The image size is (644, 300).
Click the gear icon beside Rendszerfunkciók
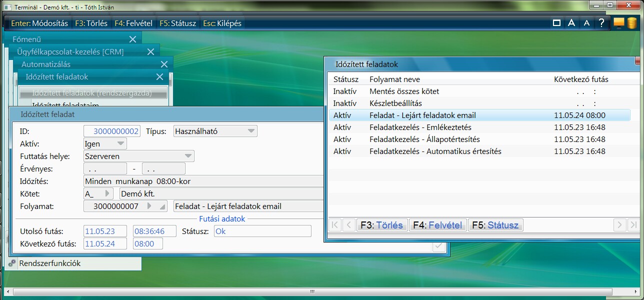(12, 263)
